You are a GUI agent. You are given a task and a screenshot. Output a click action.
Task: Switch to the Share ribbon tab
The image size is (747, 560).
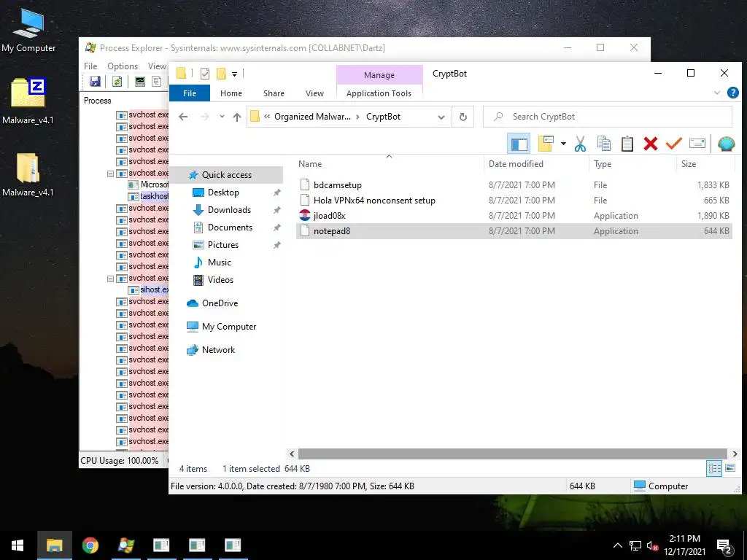(274, 93)
